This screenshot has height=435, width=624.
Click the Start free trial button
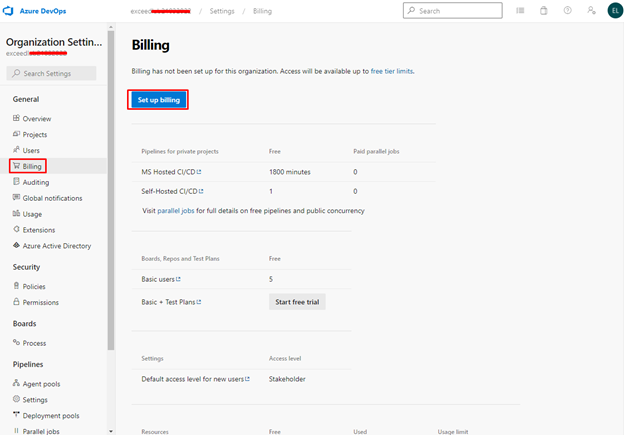point(297,302)
